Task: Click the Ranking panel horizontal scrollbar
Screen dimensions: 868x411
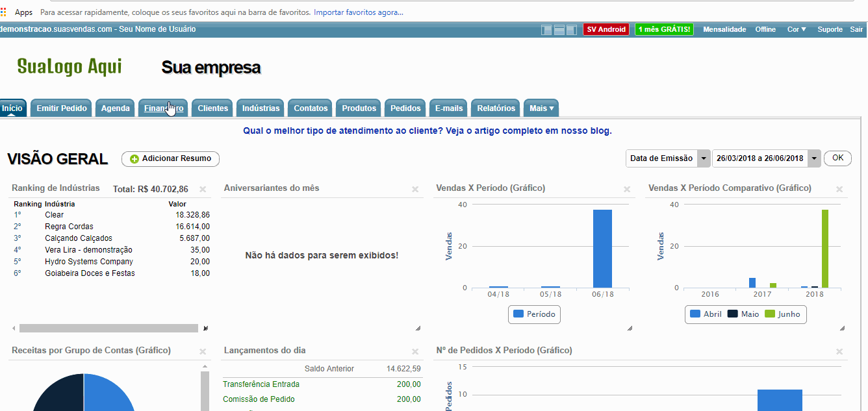Action: coord(108,329)
